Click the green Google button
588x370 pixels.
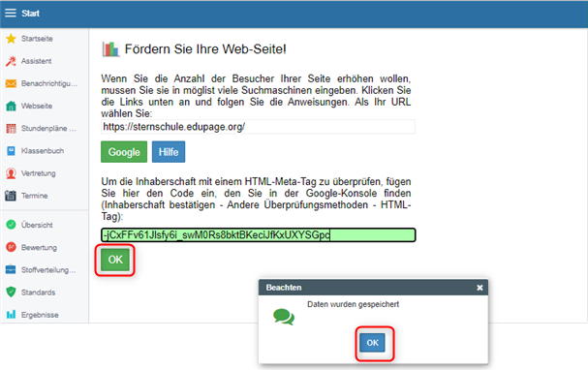coord(124,152)
